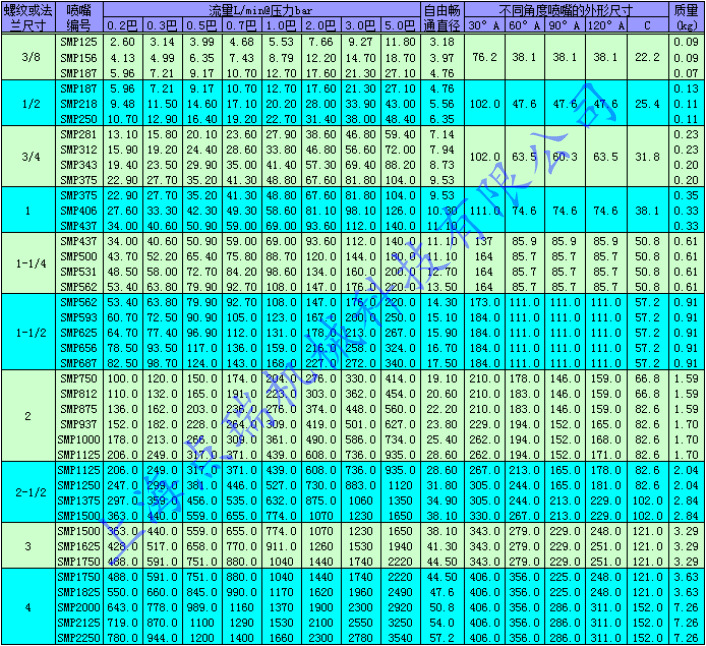Select nozzle number SMP281

79,134
